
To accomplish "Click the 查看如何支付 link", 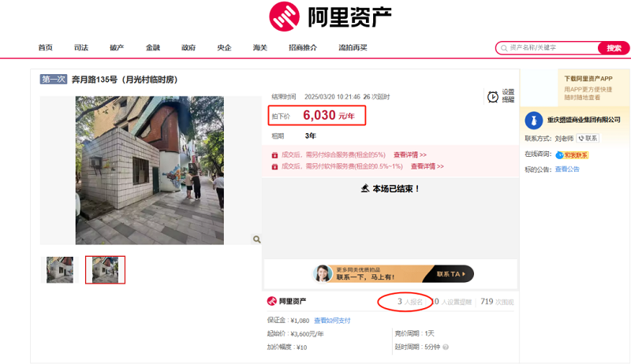I will [332, 321].
